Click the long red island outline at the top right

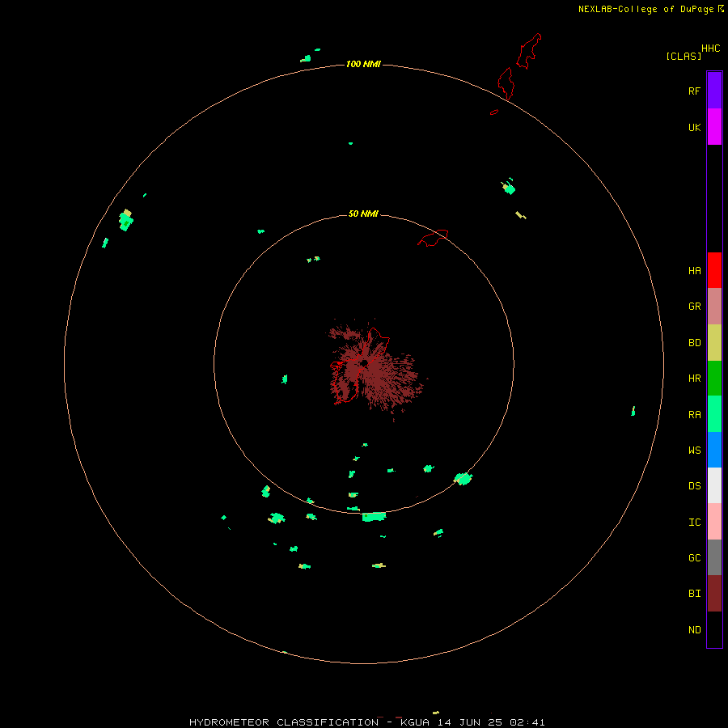[529, 51]
